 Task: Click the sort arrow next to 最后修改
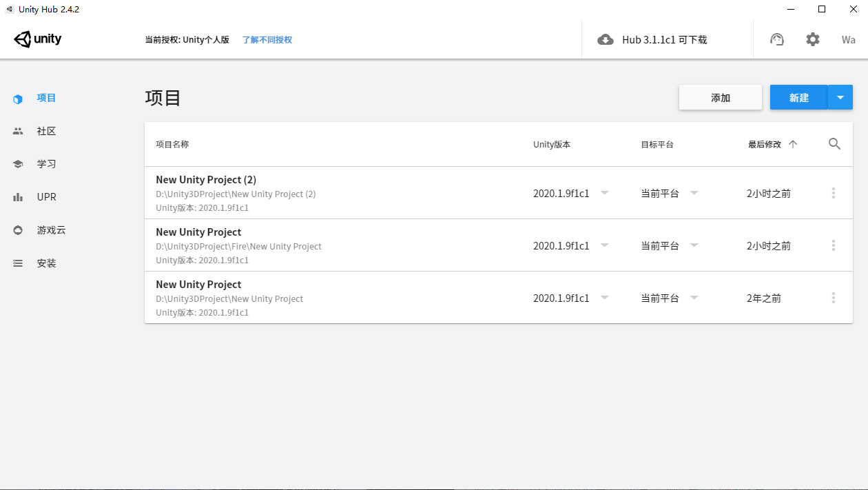(792, 144)
